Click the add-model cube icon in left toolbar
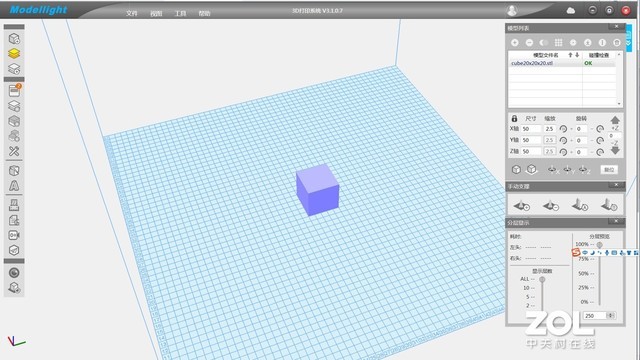 (x=14, y=39)
